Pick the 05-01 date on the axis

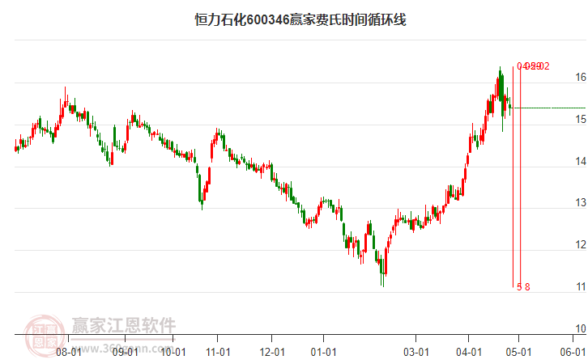click(x=518, y=352)
